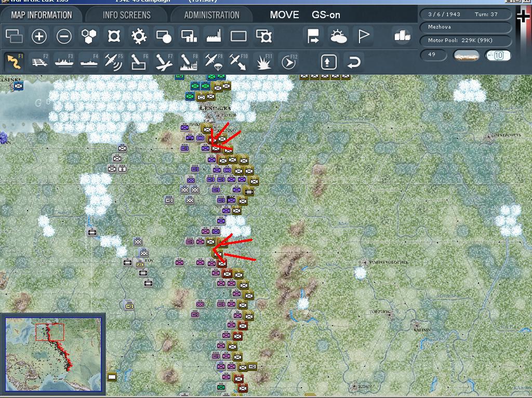
Task: Zoom in with the plus icon
Action: pos(39,36)
